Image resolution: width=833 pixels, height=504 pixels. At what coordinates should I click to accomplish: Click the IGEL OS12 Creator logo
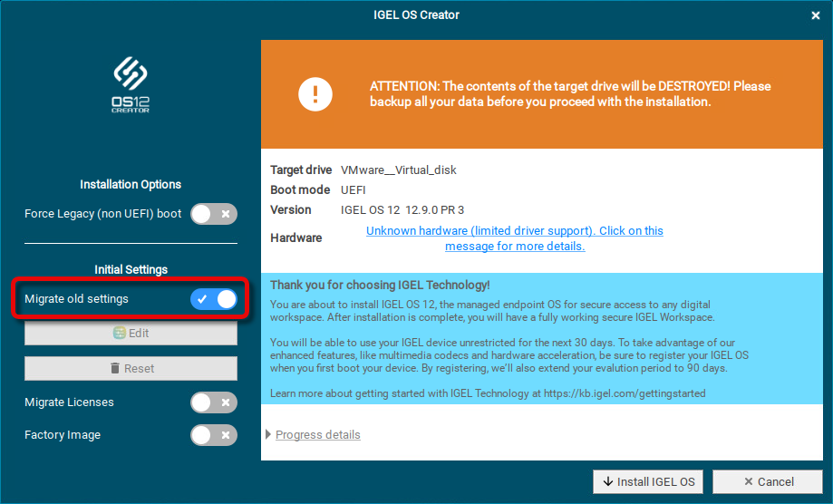tap(131, 85)
